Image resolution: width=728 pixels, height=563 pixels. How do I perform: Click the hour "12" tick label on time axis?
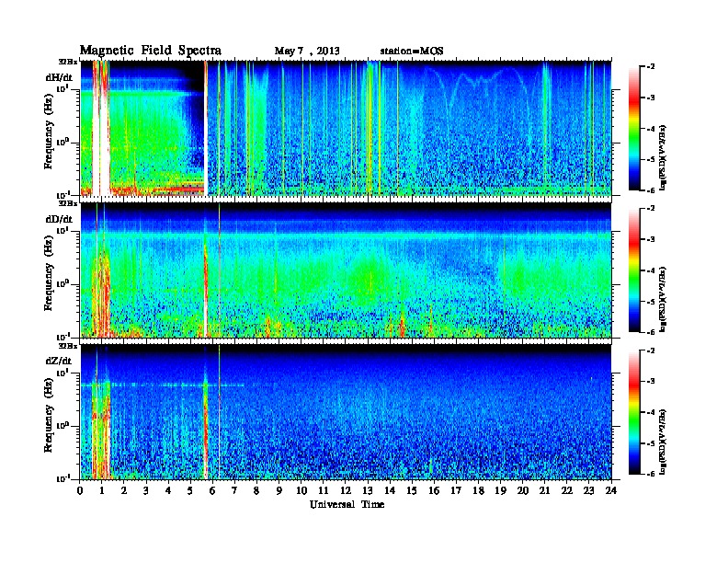tap(346, 491)
